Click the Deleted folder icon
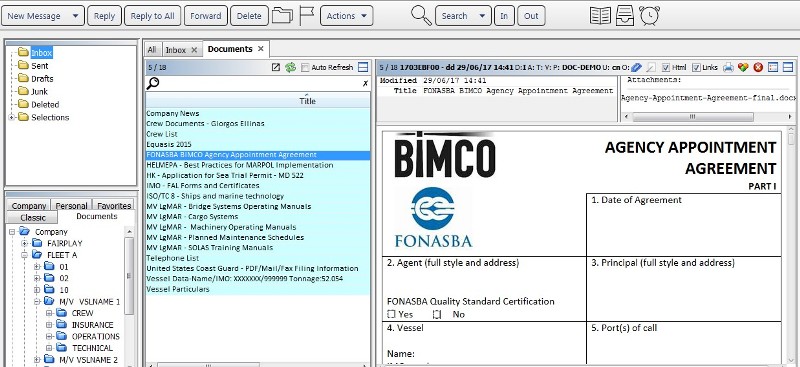 point(23,104)
